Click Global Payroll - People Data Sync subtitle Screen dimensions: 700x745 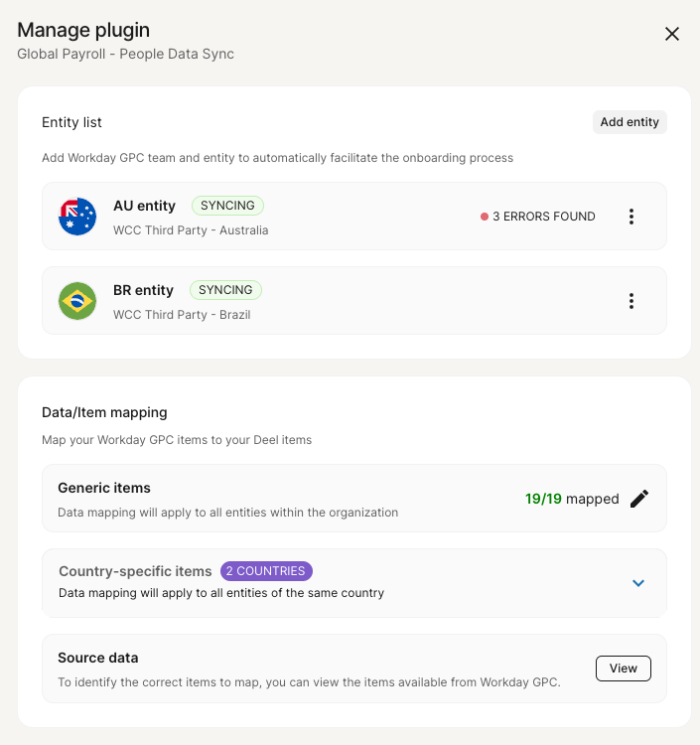click(126, 54)
